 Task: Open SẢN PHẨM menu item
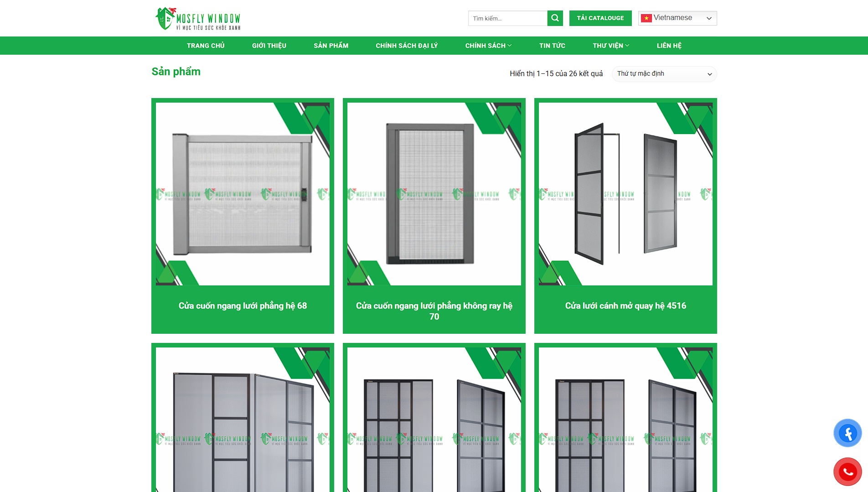331,46
